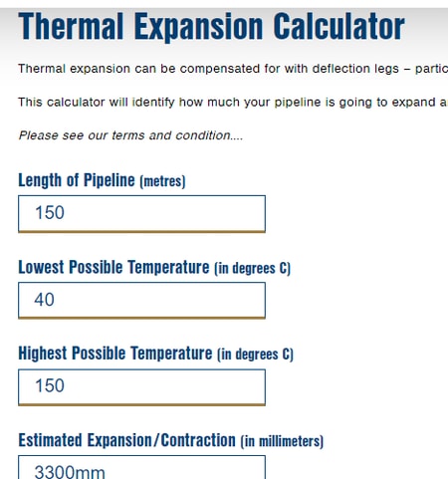Click the sentence starting 'This calculator will identify'
448x479 pixels.
point(233,102)
